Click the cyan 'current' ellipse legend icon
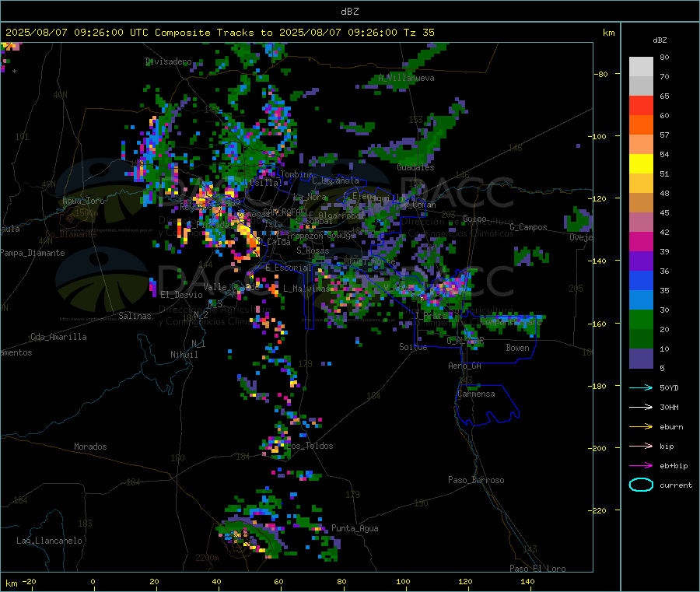Screen dimensions: 700x592 (x=641, y=485)
